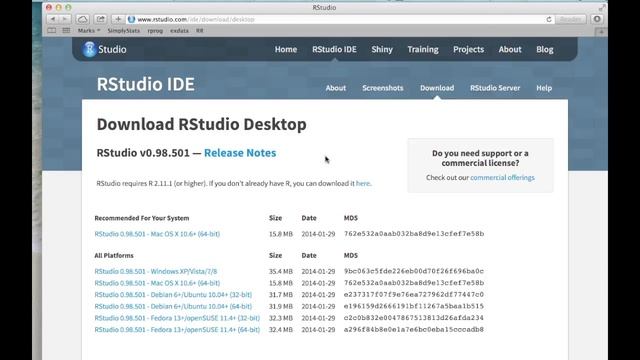Click the 31.9 MB size value

tap(280, 306)
